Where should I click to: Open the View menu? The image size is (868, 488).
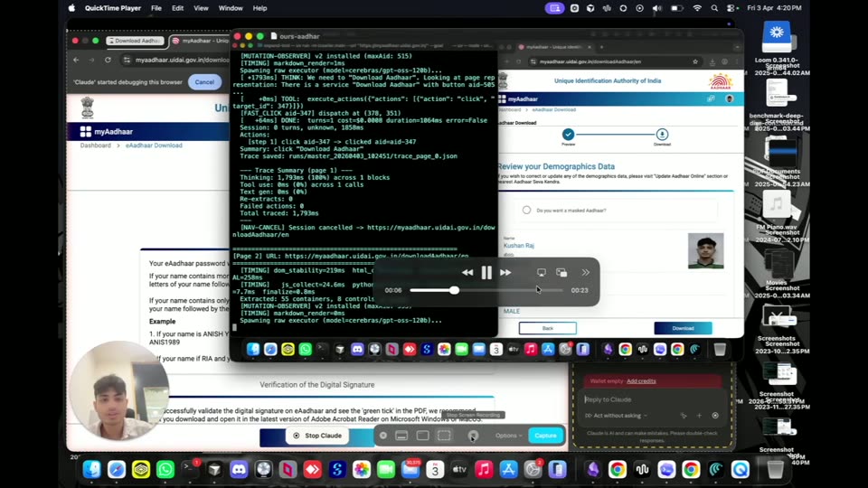coord(201,8)
